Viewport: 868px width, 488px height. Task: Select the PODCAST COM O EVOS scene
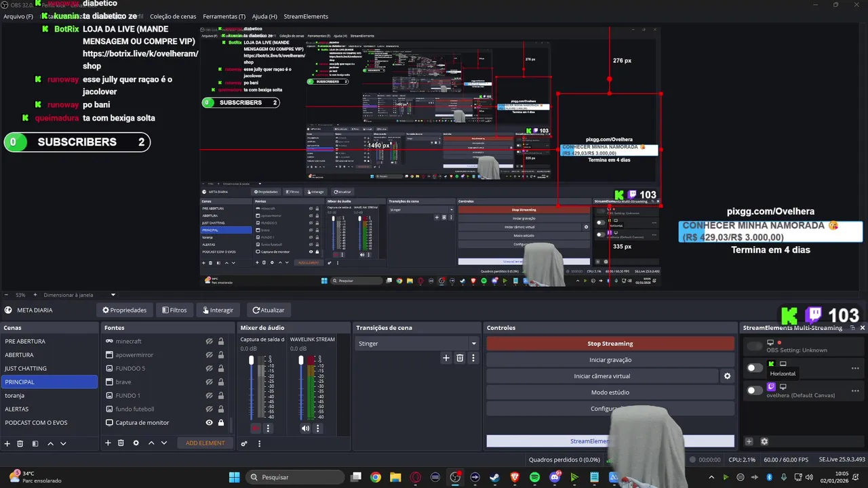pyautogui.click(x=50, y=422)
